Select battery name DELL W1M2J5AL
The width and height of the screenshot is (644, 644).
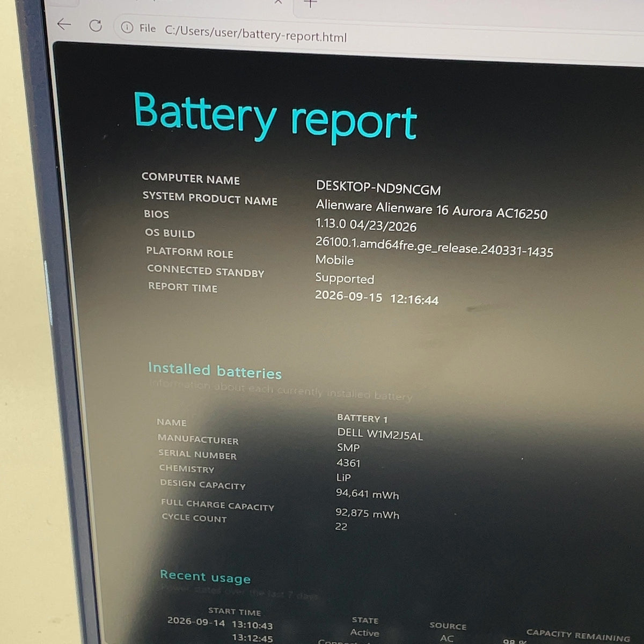(x=380, y=434)
